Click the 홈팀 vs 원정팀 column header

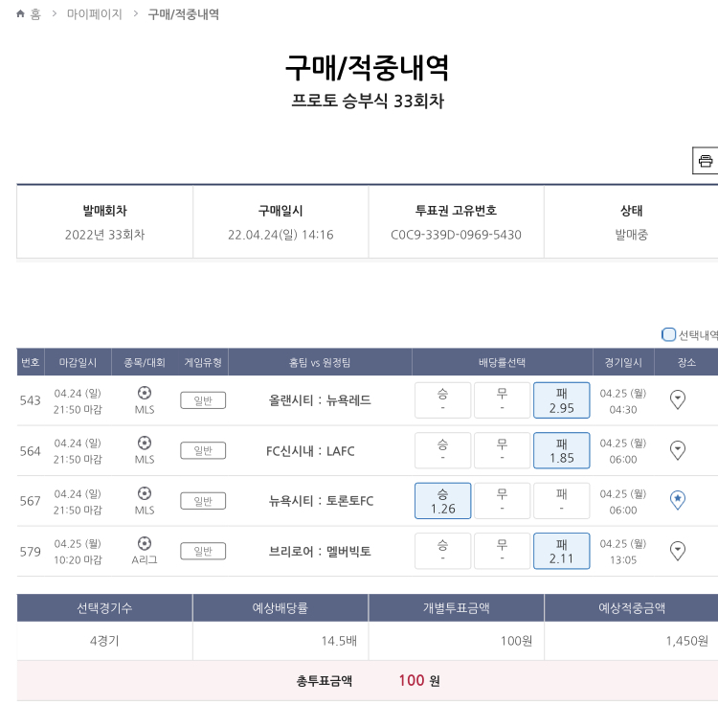point(320,362)
